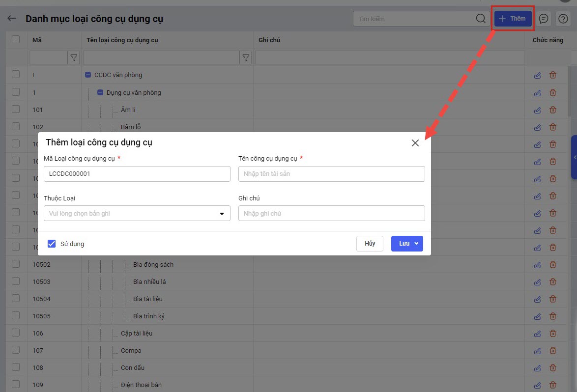Click the Hủy button
Viewport: 577px width, 392px height.
[370, 244]
